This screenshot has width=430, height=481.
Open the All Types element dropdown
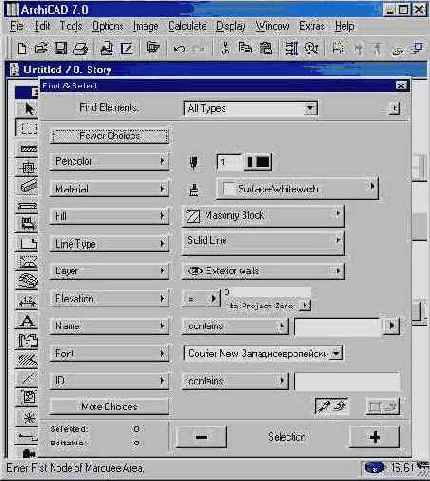tap(251, 108)
